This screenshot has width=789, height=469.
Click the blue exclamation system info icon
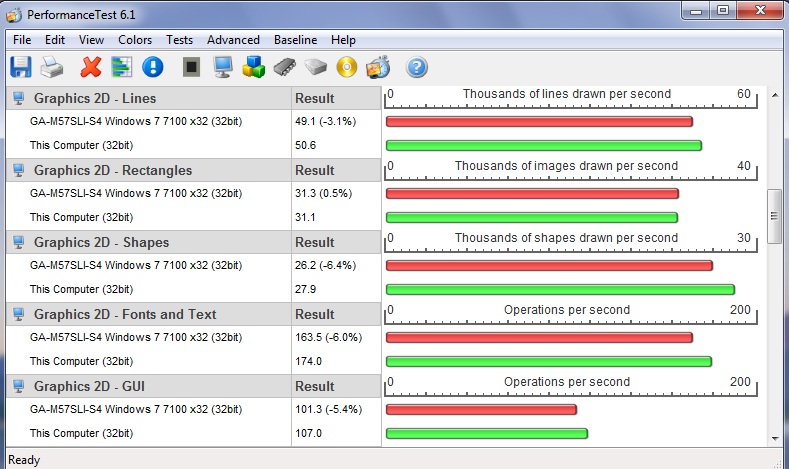152,67
